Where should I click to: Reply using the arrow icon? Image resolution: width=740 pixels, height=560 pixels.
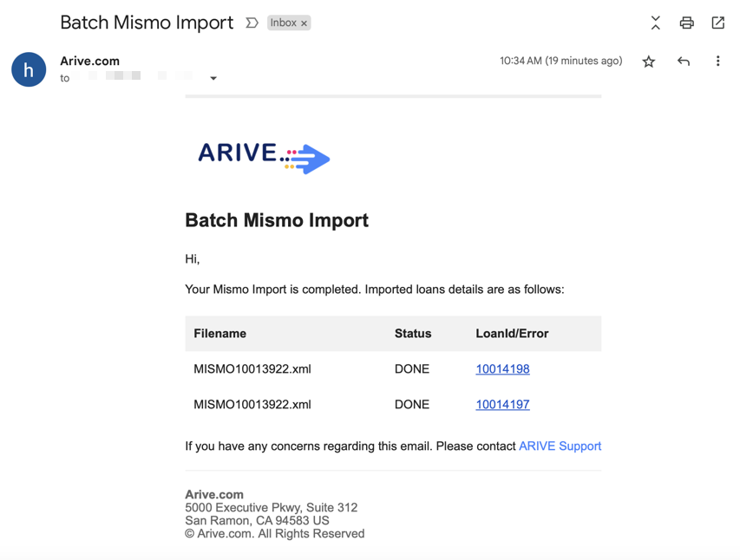tap(684, 61)
